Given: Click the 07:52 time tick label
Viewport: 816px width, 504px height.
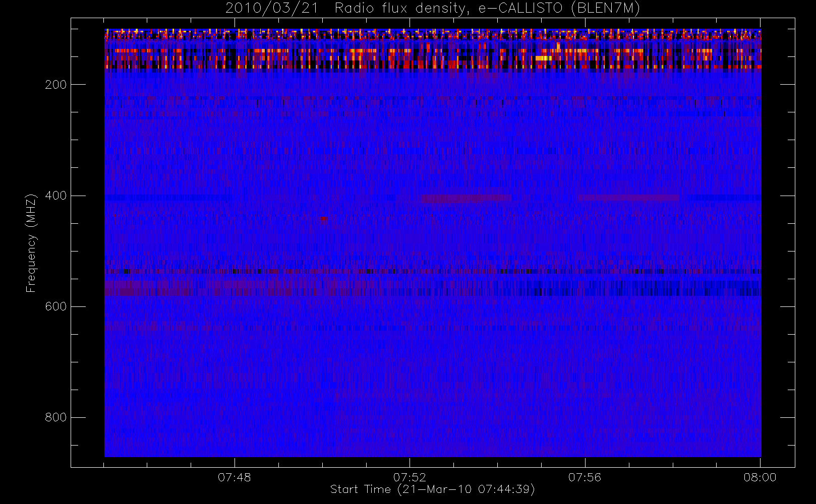Looking at the screenshot, I should (x=410, y=477).
